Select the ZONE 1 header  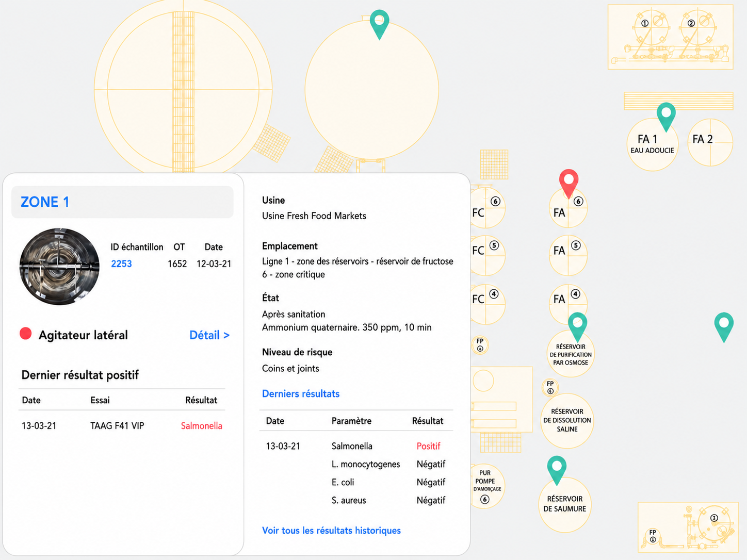pos(122,202)
